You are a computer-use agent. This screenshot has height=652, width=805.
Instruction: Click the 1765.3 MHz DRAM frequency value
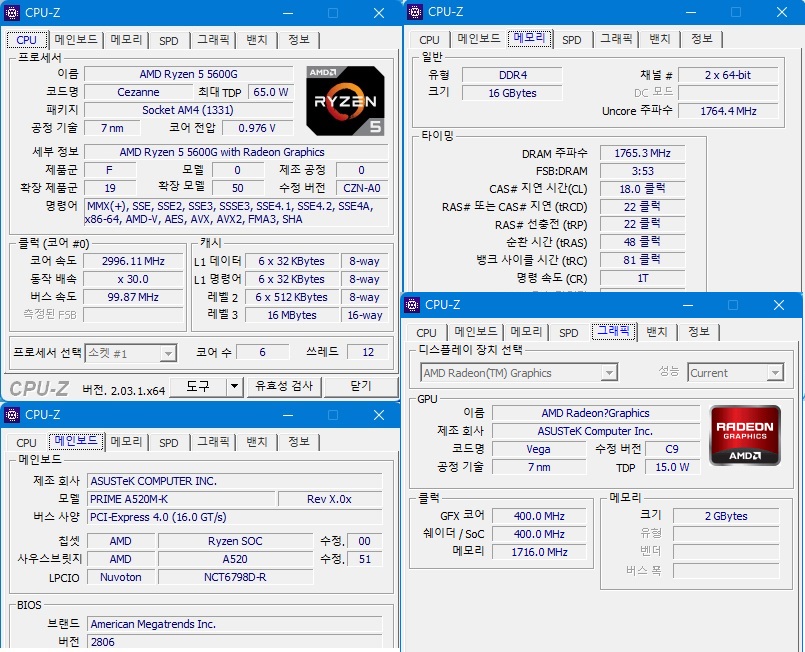click(x=642, y=153)
